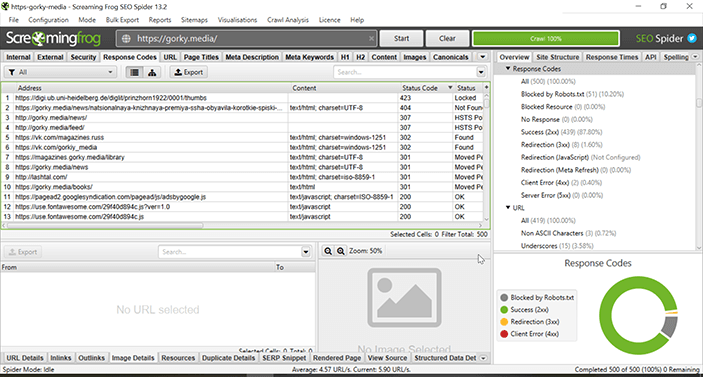This screenshot has height=377, width=703.
Task: Select the http://lashtal.com/ row
Action: (242, 177)
